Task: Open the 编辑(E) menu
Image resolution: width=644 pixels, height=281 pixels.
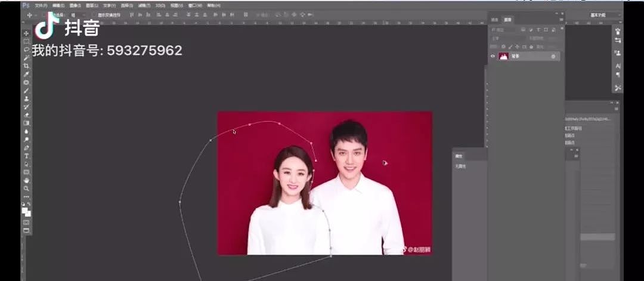Action: (x=58, y=6)
